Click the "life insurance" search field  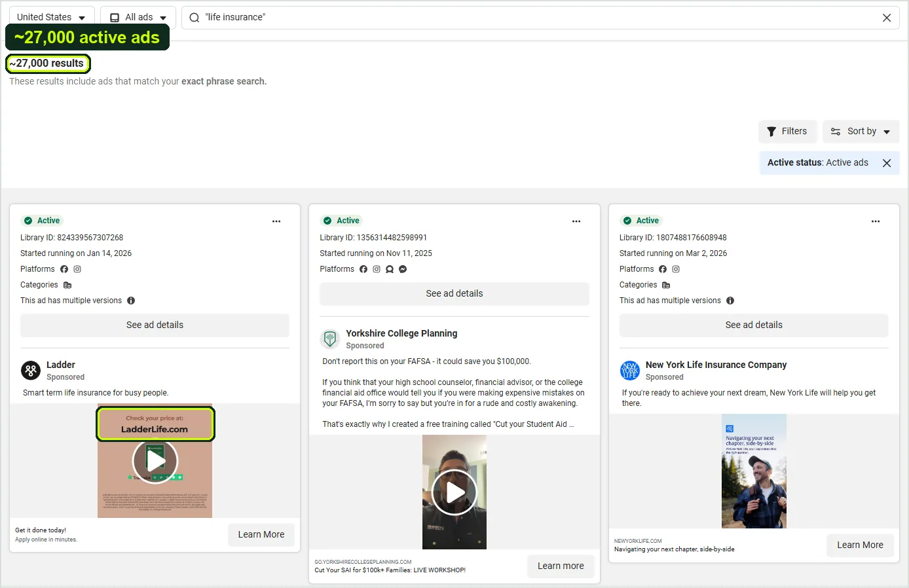540,18
